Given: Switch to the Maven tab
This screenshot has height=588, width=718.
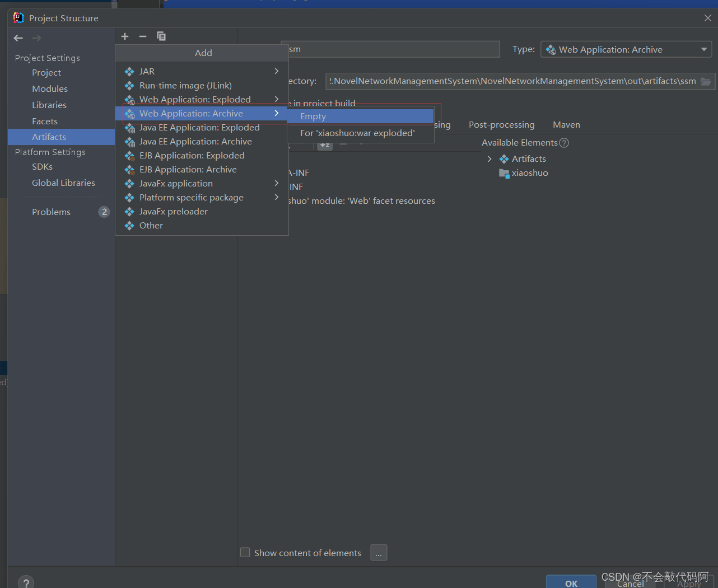Looking at the screenshot, I should [566, 125].
